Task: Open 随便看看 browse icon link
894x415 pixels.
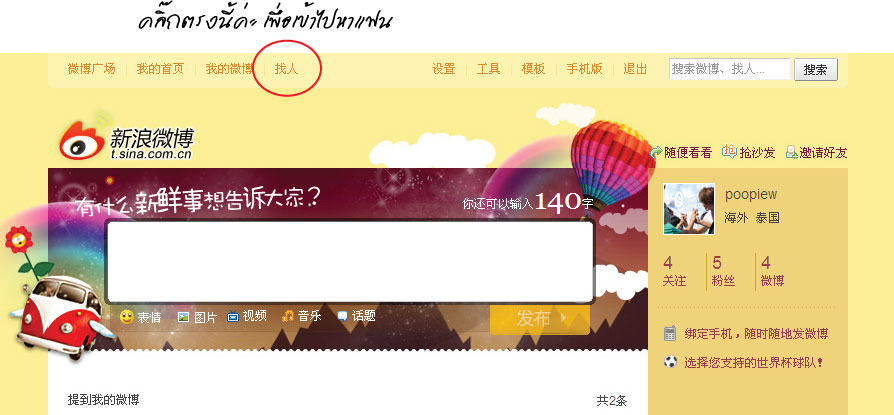Action: click(x=656, y=152)
